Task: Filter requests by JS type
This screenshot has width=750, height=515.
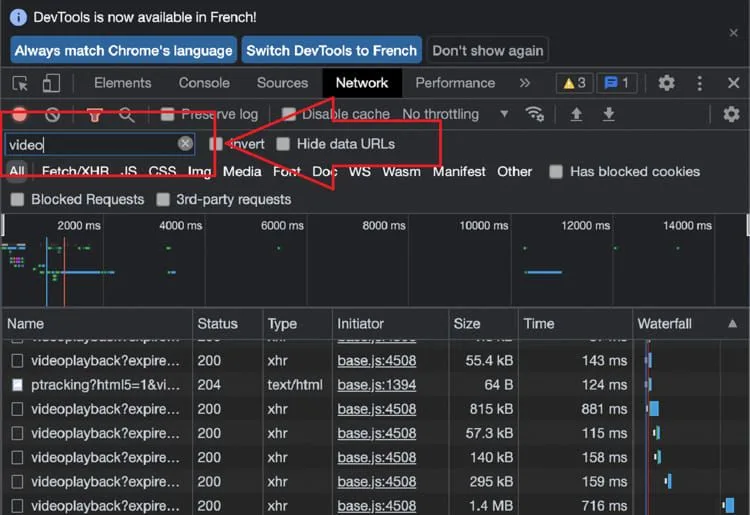Action: [129, 172]
